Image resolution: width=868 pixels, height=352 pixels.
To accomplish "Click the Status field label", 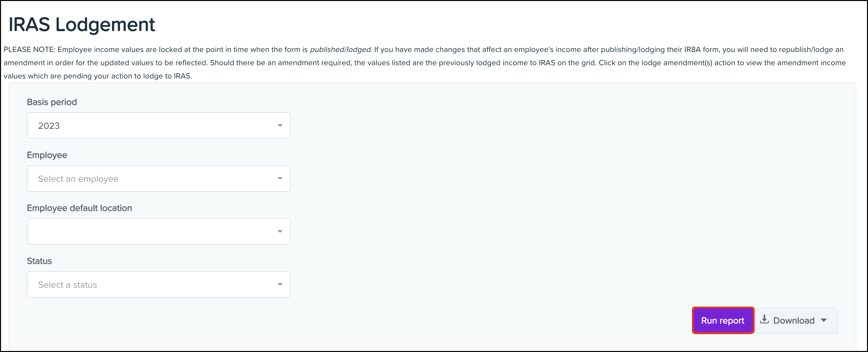I will 39,261.
